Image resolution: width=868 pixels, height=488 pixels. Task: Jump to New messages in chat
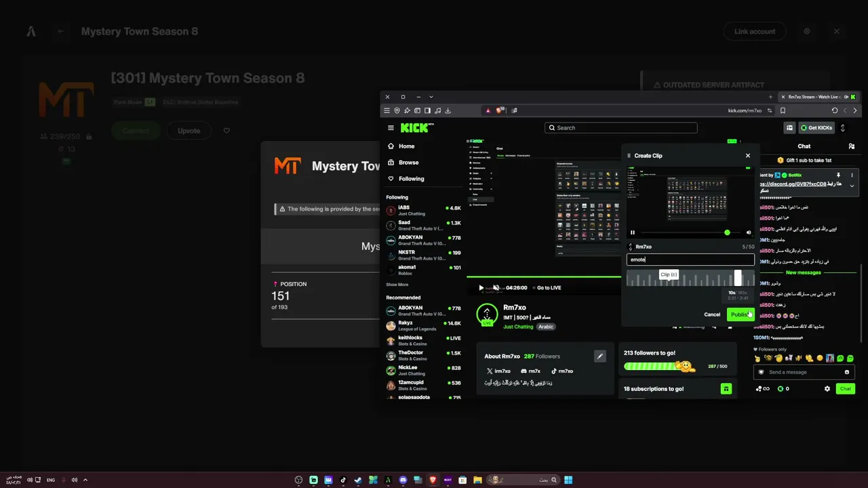pos(803,272)
